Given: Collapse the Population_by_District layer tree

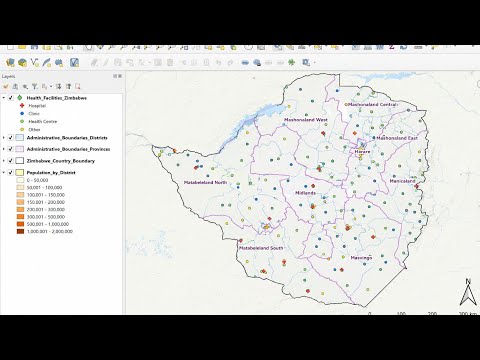Looking at the screenshot, I should 4,173.
